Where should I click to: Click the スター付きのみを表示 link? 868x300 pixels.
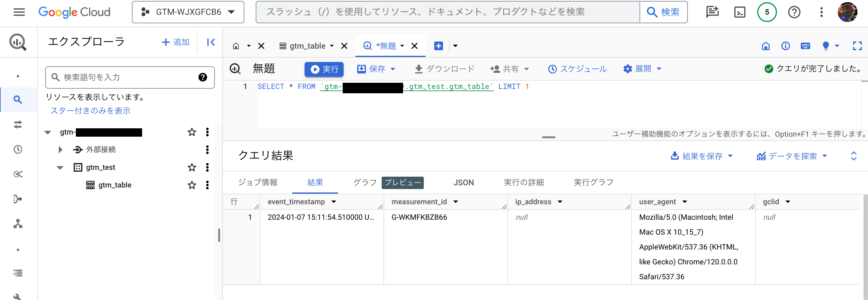pyautogui.click(x=90, y=111)
